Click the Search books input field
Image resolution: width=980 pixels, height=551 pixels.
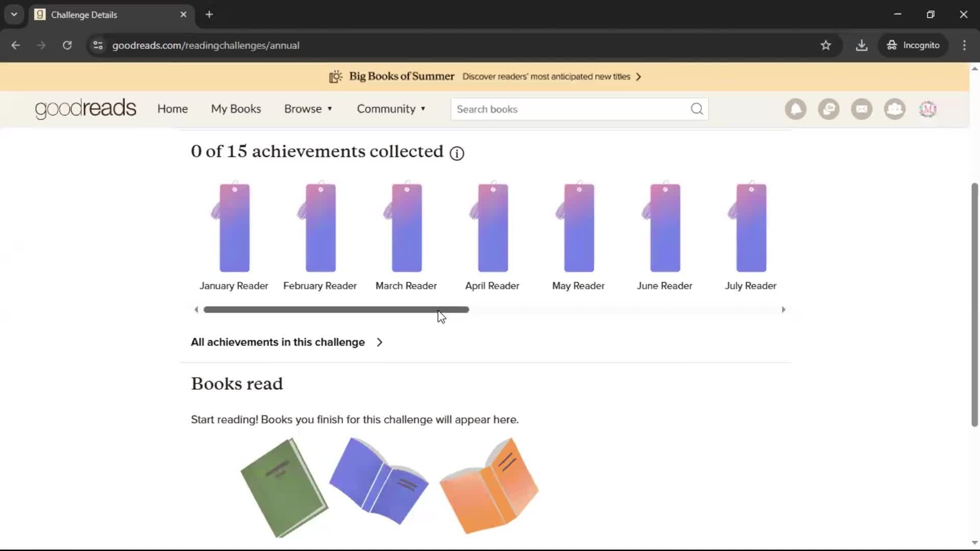(x=561, y=109)
